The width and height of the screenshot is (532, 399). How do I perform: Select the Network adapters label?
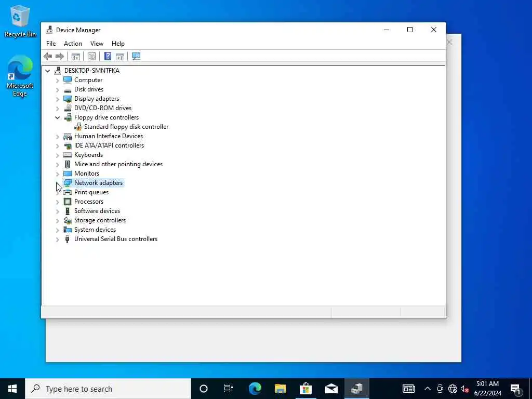pos(98,183)
